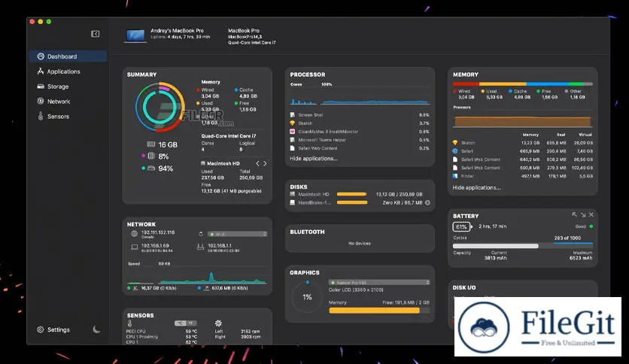Image resolution: width=629 pixels, height=364 pixels.
Task: Click the CPU chip icon beside 8%
Action: (x=151, y=156)
